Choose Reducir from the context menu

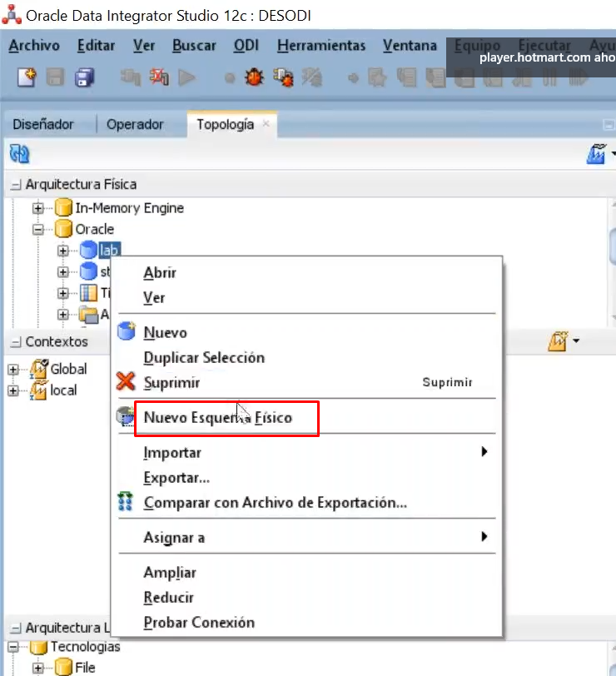pyautogui.click(x=168, y=598)
